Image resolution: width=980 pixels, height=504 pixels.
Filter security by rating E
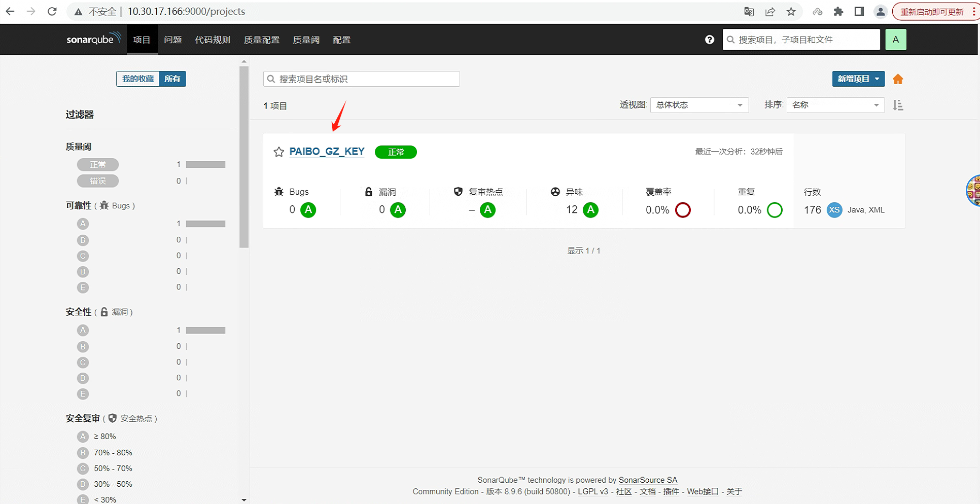(x=83, y=394)
